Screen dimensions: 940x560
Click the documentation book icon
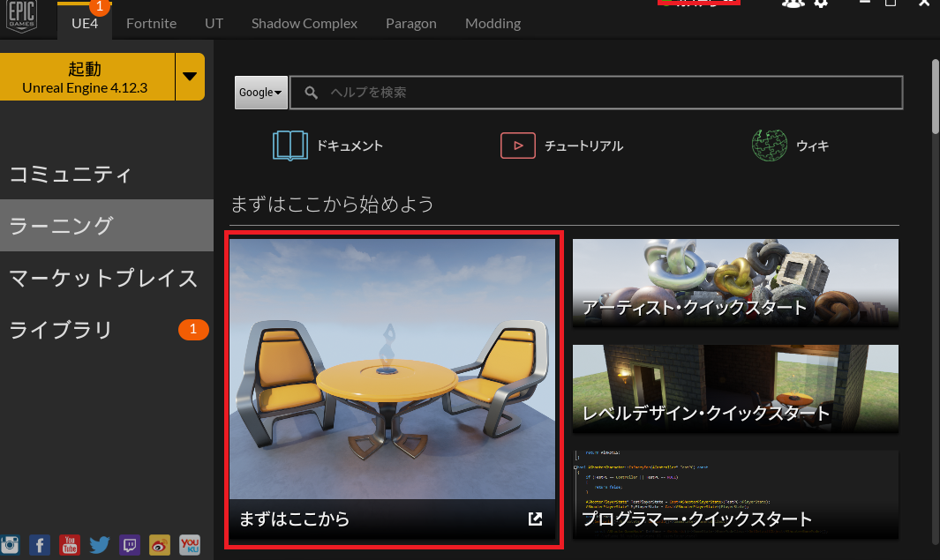(x=290, y=146)
